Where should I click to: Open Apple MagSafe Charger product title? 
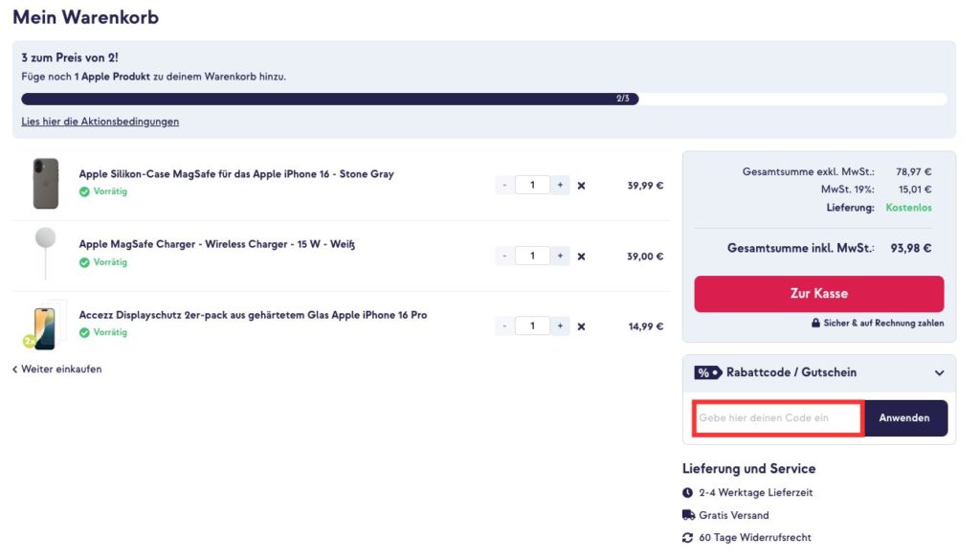[217, 244]
